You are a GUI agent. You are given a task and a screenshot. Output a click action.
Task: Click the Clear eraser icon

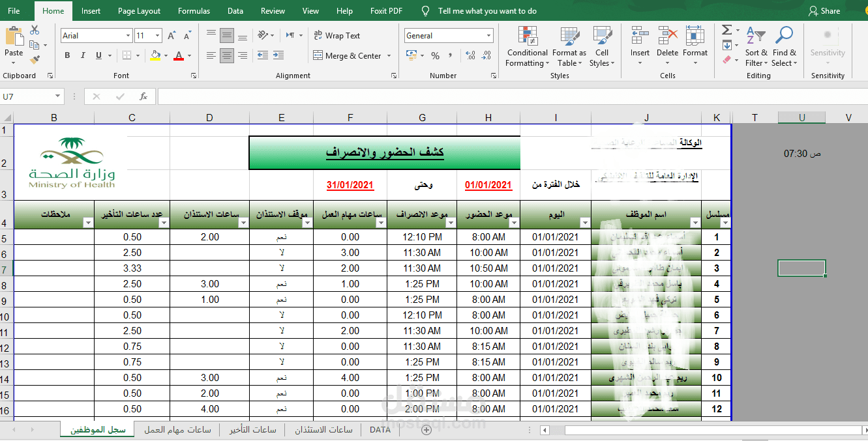[726, 59]
